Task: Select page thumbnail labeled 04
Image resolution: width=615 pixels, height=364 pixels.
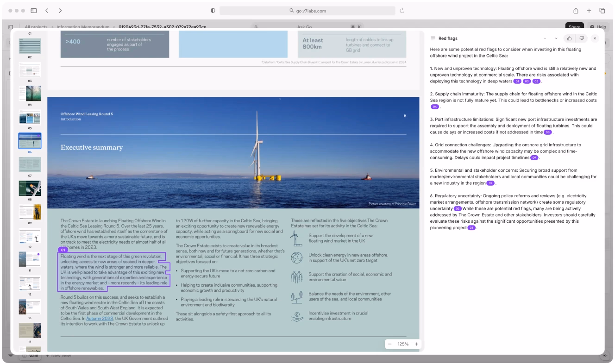Action: click(x=30, y=93)
